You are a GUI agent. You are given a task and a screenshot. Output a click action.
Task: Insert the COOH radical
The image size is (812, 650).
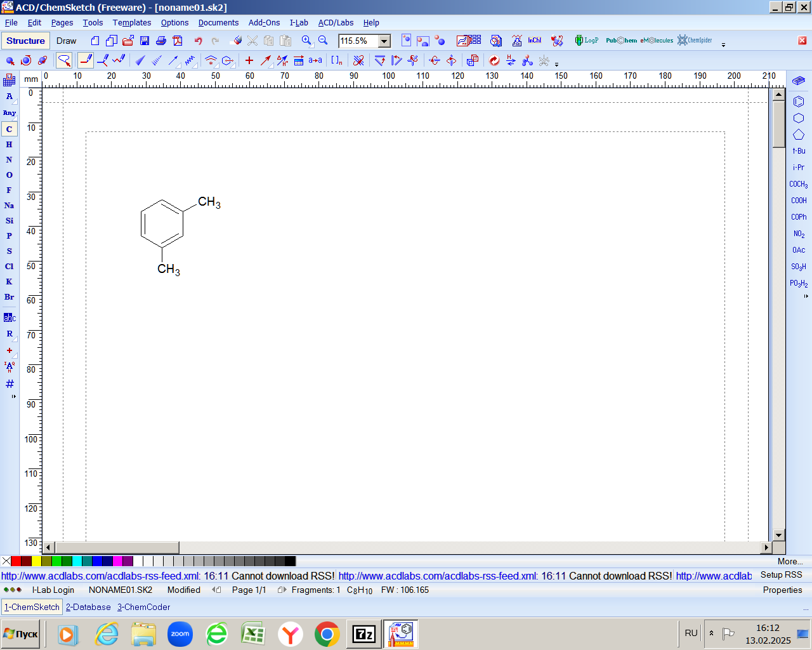tap(799, 201)
